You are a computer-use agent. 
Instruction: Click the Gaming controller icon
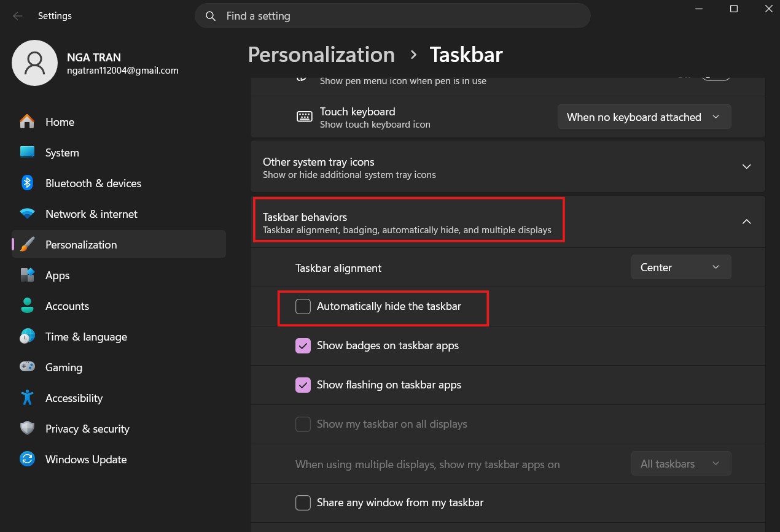[x=27, y=368]
